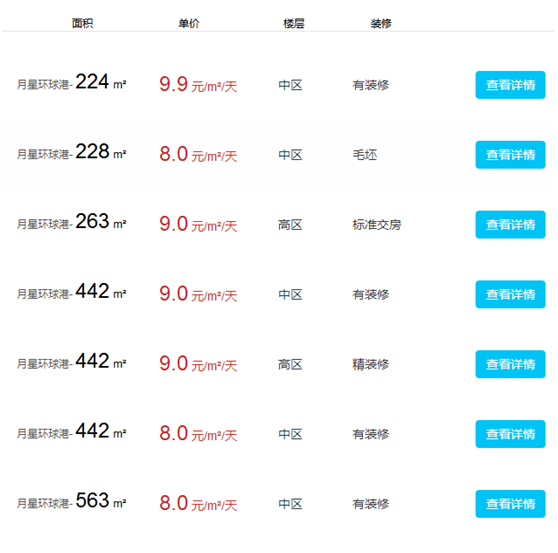558x553 pixels.
Task: Click the 面积 column header
Action: pos(83,23)
